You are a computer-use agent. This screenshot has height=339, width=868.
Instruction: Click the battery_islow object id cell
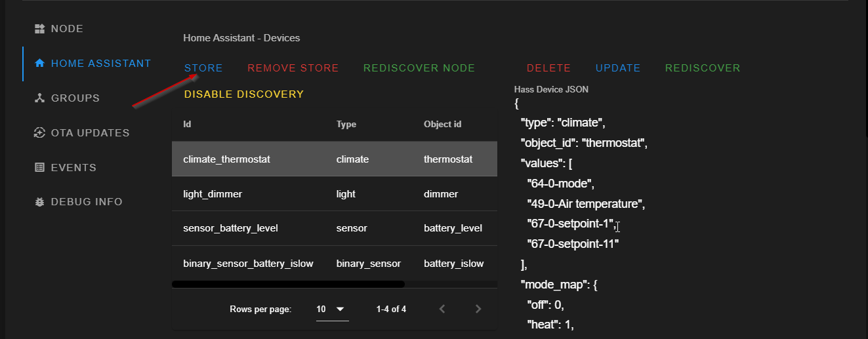[x=453, y=264]
